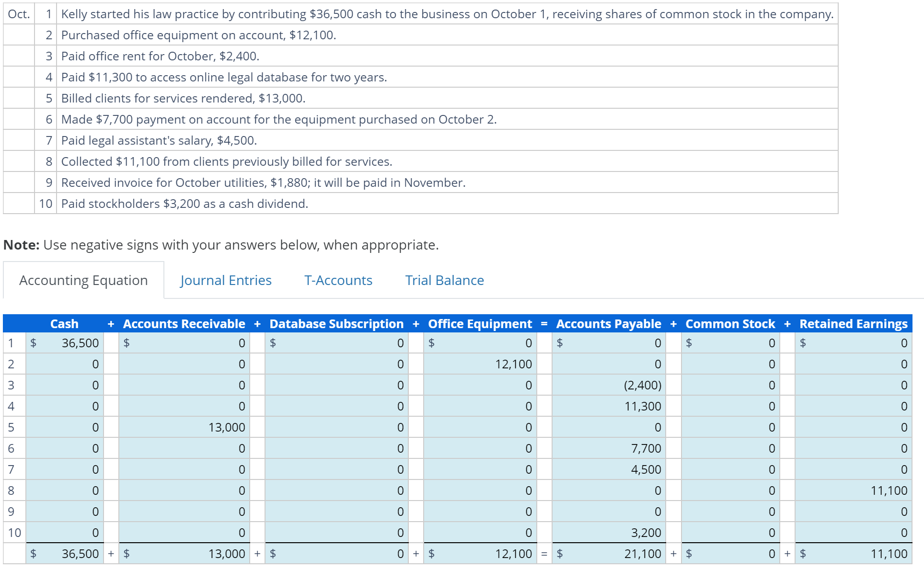The height and width of the screenshot is (570, 924).
Task: Select Accounts Payable total field showing 21,100
Action: pyautogui.click(x=609, y=554)
